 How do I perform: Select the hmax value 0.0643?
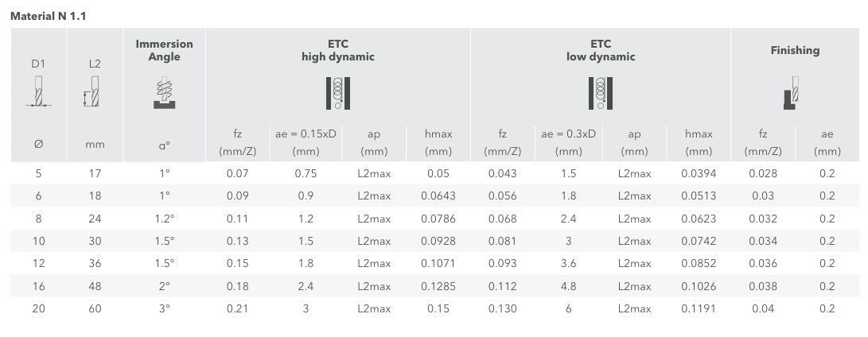coord(438,196)
